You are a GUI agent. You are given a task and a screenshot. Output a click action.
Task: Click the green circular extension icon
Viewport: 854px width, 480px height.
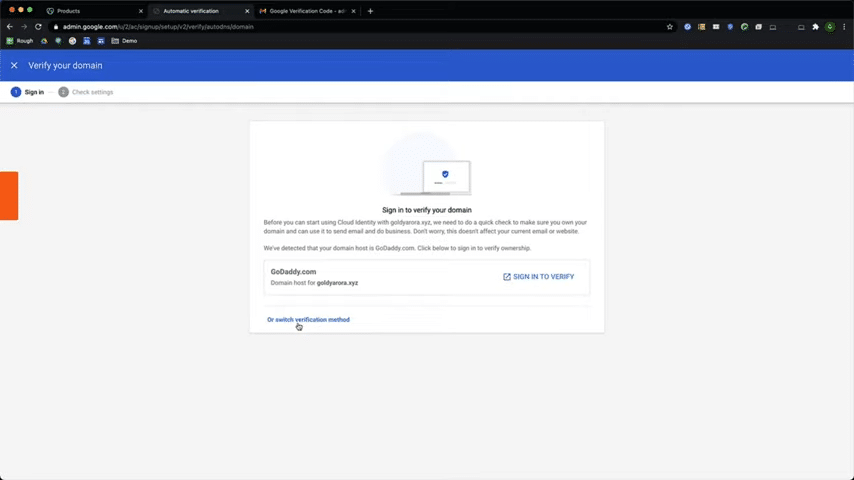coord(744,27)
